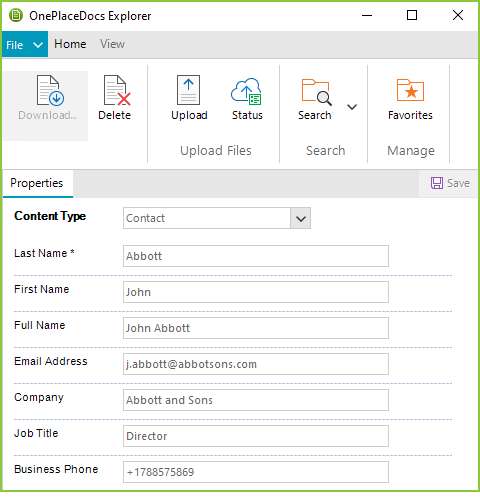Select the Contact content type combo box
480x500 pixels.
pyautogui.click(x=217, y=218)
